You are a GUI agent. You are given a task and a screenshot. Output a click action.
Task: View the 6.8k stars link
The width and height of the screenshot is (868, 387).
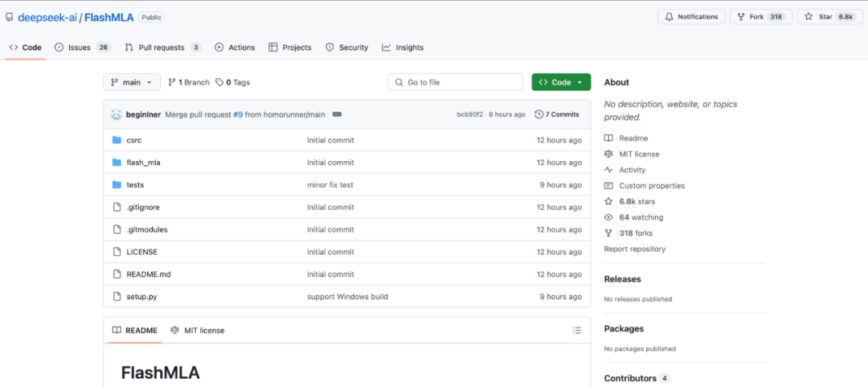[629, 201]
